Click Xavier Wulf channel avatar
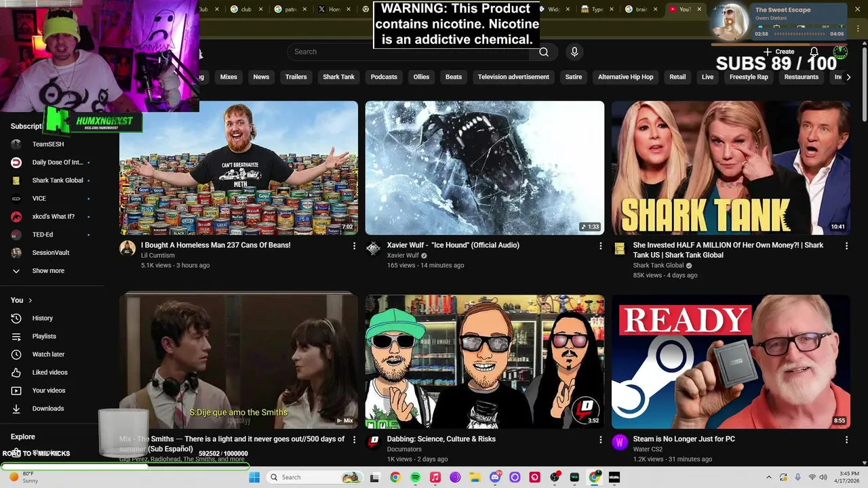The image size is (868, 488). click(x=374, y=248)
